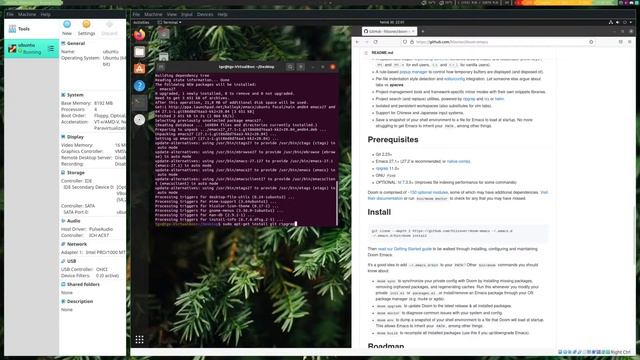Viewport: 640px width, 360px height.
Task: Click the lock icon in Firefox address bar
Action: pos(412,42)
